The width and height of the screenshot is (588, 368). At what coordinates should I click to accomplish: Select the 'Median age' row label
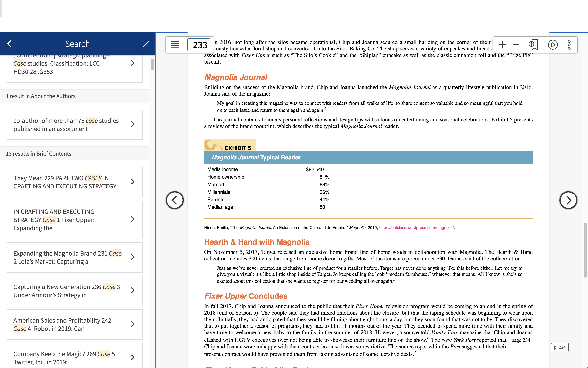point(220,207)
